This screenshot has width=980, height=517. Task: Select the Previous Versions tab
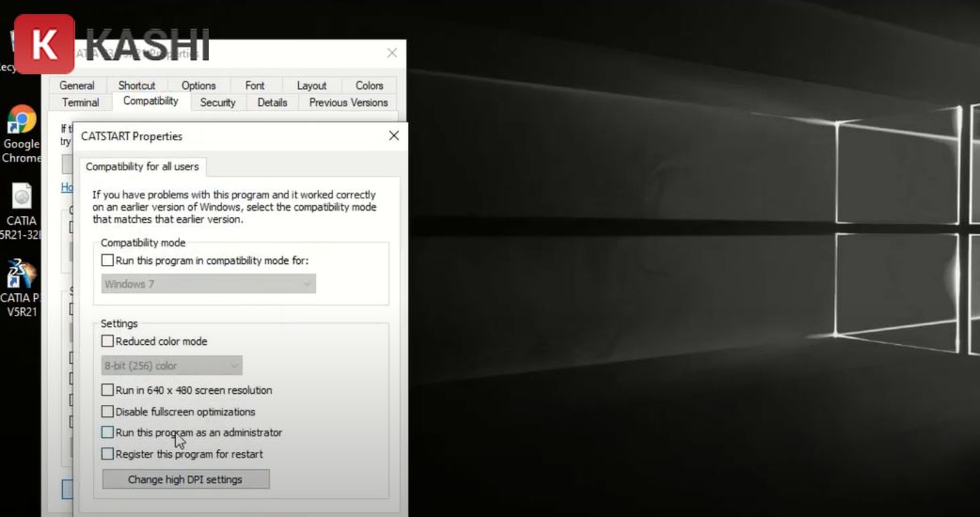click(x=348, y=102)
